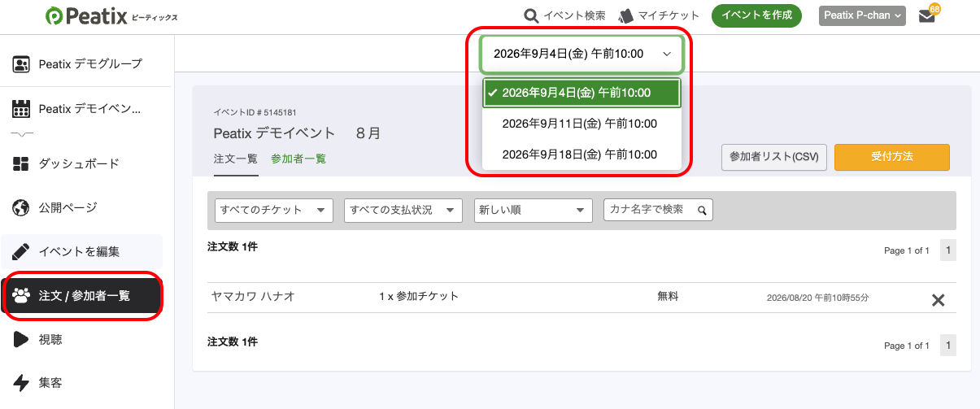
Task: Open the すべてのチケット filter dropdown
Action: coord(274,210)
